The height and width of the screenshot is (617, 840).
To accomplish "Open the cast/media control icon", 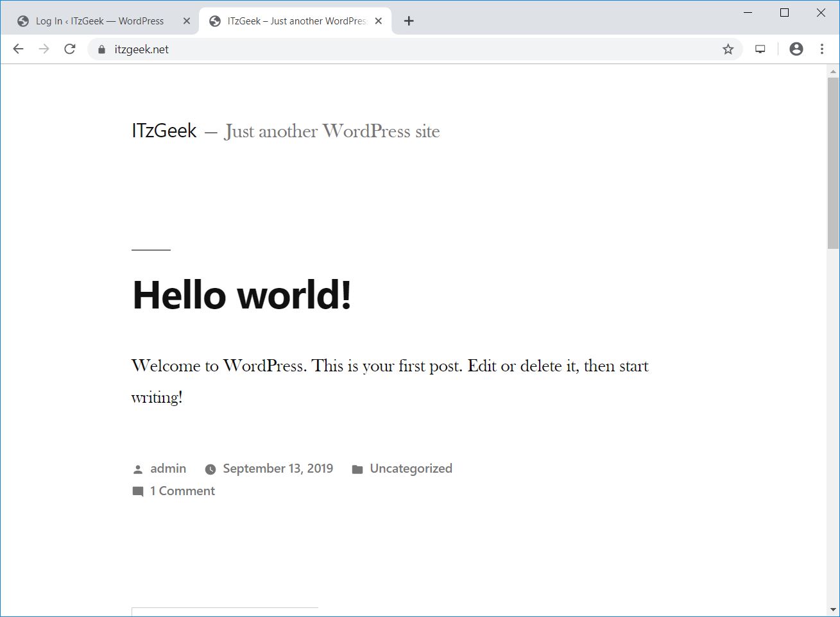I will point(760,49).
